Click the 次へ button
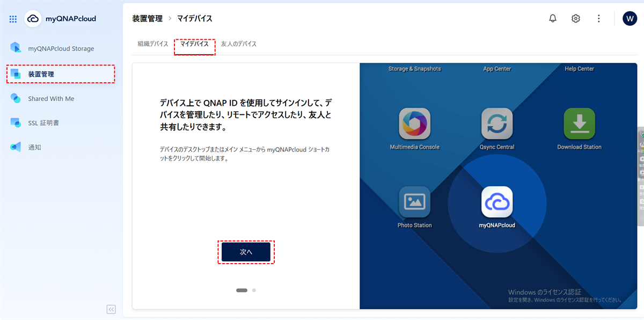Image resolution: width=644 pixels, height=320 pixels. tap(246, 252)
